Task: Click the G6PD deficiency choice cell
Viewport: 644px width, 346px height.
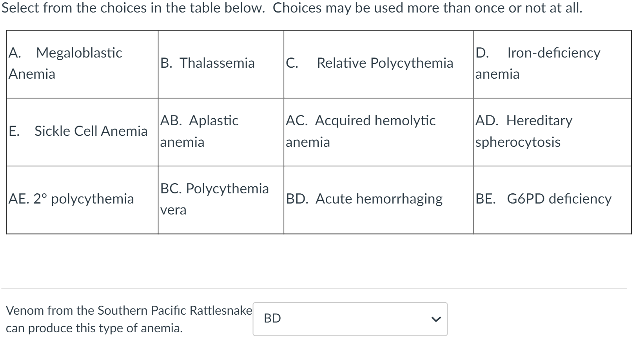Action: [x=552, y=199]
